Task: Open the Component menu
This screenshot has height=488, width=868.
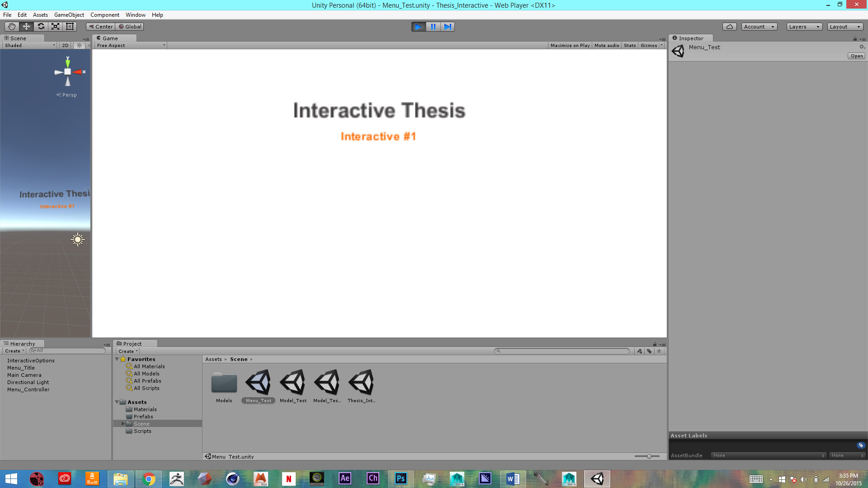Action: tap(105, 15)
